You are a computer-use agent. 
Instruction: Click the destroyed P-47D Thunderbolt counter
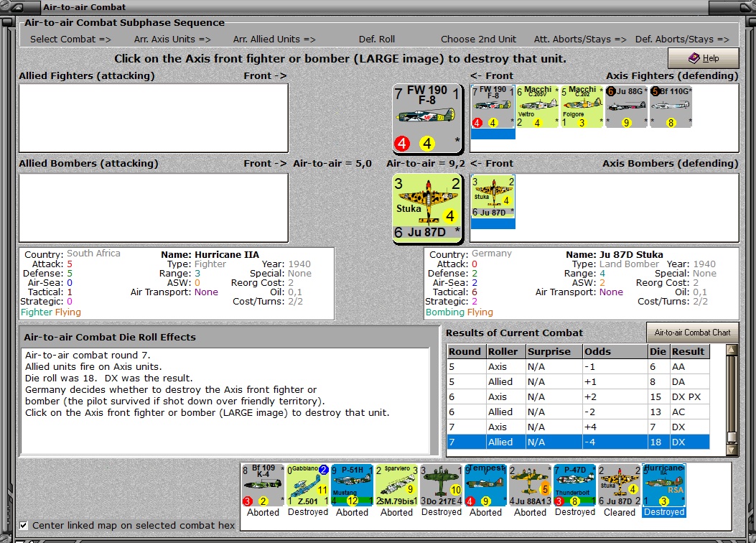574,485
